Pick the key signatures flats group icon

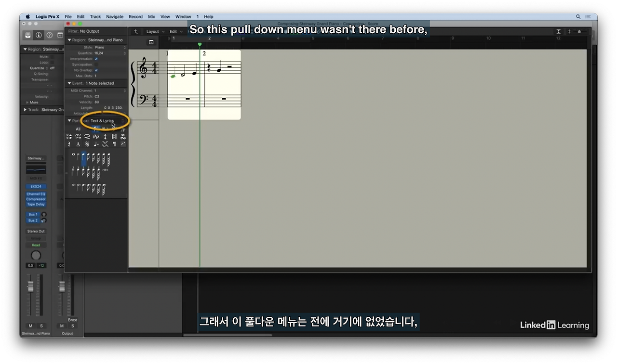[96, 136]
